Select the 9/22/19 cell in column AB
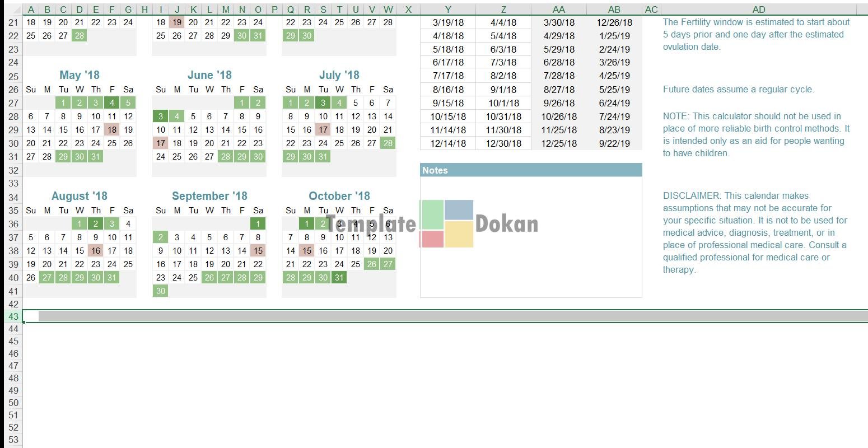Screen dimensions: 868x448 click(x=614, y=143)
